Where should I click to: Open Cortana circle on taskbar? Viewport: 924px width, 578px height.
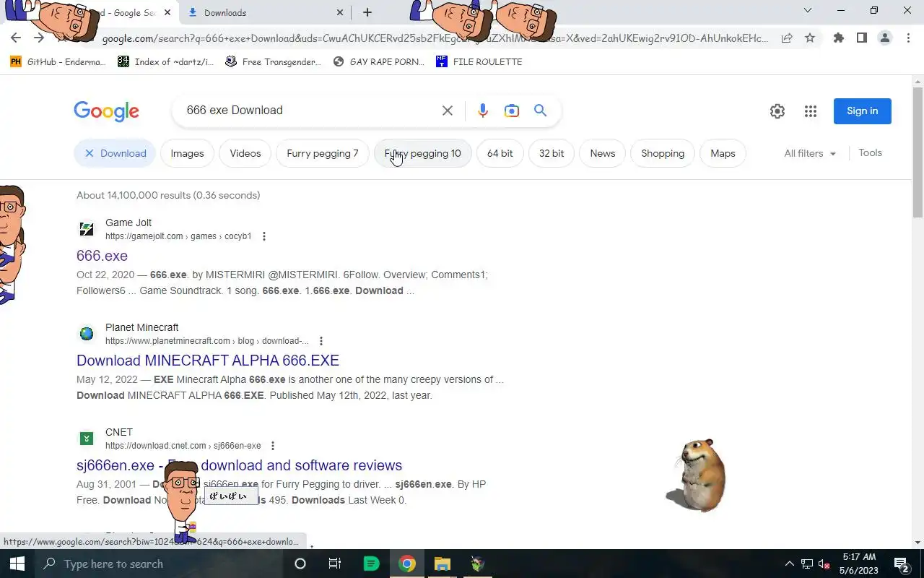pos(300,564)
